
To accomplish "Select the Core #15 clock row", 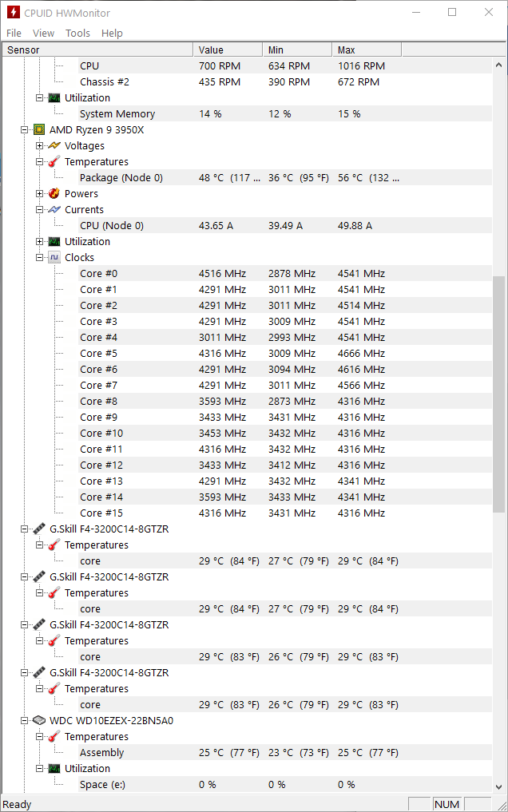I will click(285, 513).
